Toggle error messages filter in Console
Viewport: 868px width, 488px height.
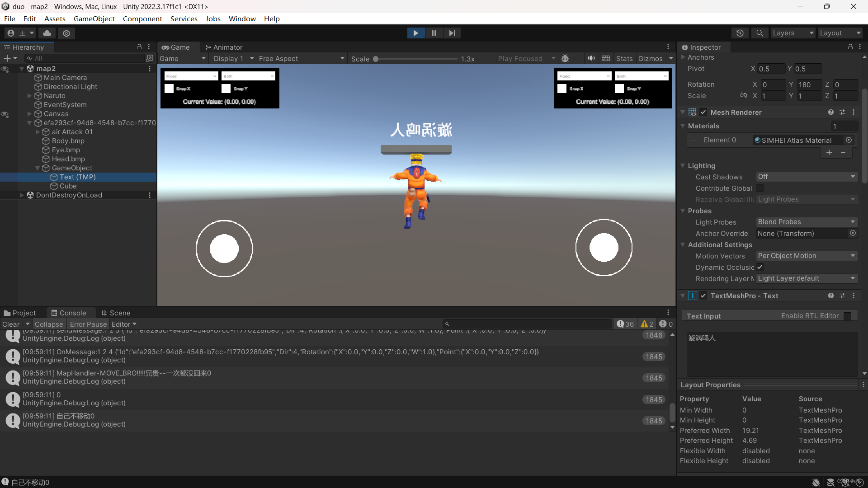tap(666, 324)
